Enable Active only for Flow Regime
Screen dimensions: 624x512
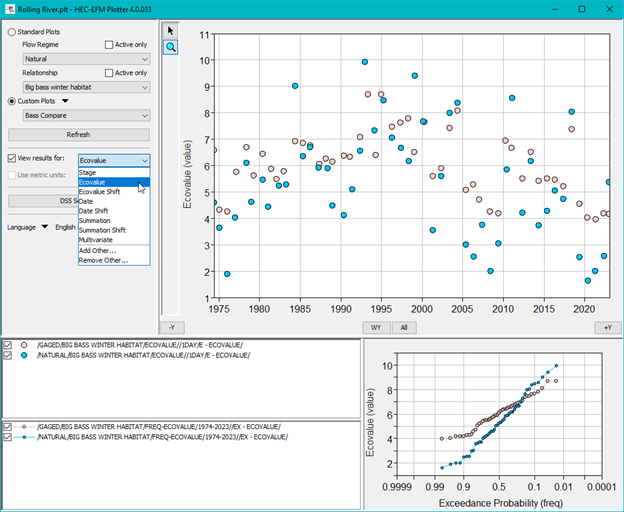tap(110, 45)
